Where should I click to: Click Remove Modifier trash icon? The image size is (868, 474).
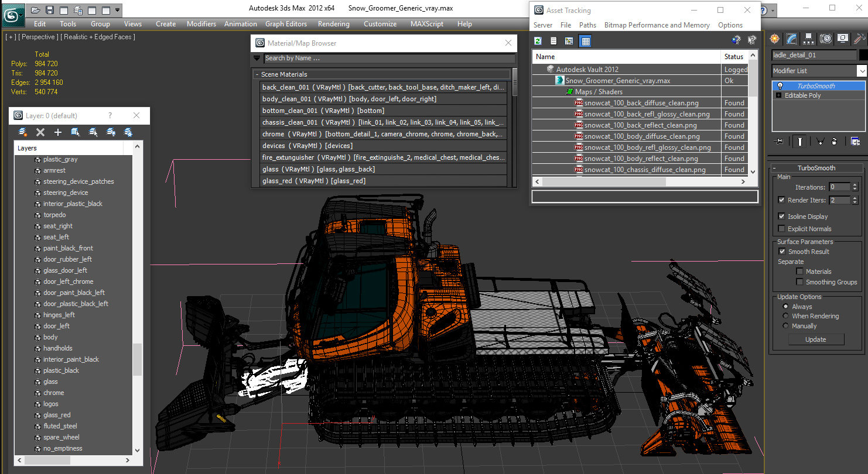tap(834, 141)
